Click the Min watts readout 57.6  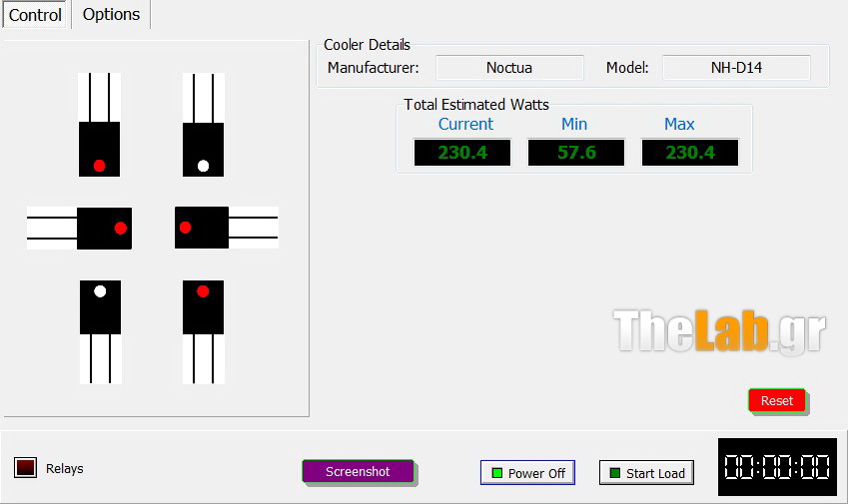click(x=576, y=153)
